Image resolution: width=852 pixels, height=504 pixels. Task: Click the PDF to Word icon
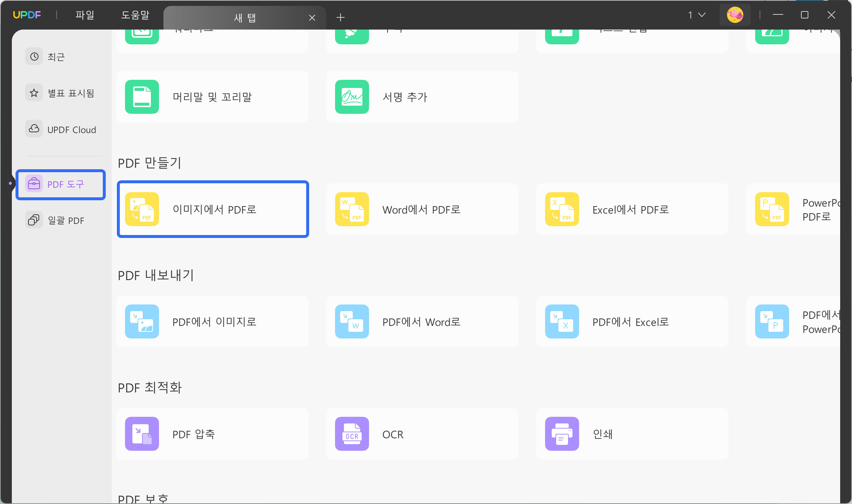point(352,321)
